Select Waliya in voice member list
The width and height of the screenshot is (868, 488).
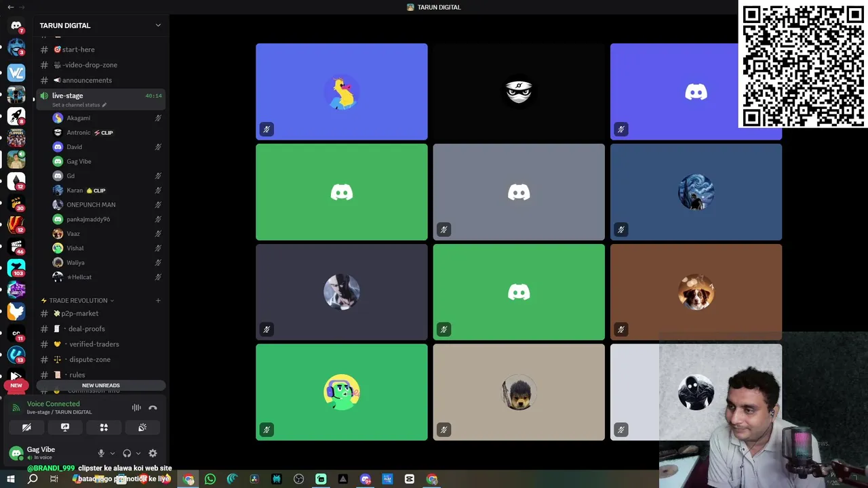pyautogui.click(x=107, y=263)
